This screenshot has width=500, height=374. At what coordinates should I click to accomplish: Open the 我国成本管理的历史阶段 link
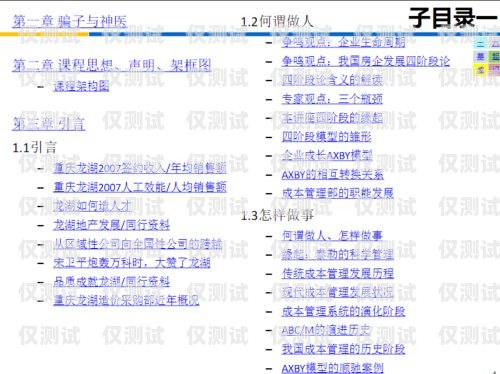(x=343, y=349)
